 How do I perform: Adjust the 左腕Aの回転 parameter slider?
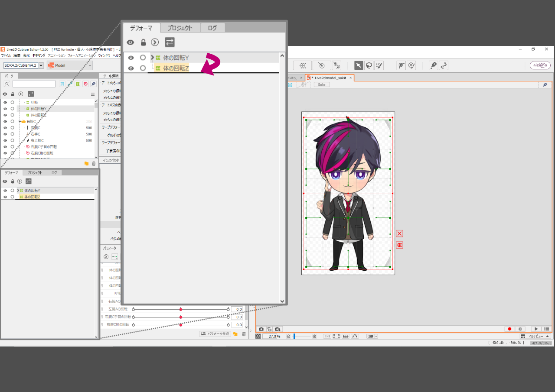181,309
